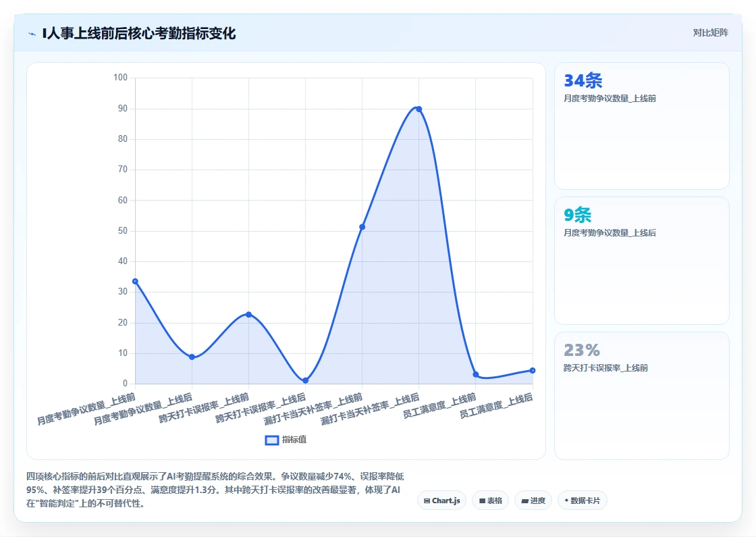
Task: Click x-axis label 月度考勤争议数量_上线后
Action: [x=142, y=409]
